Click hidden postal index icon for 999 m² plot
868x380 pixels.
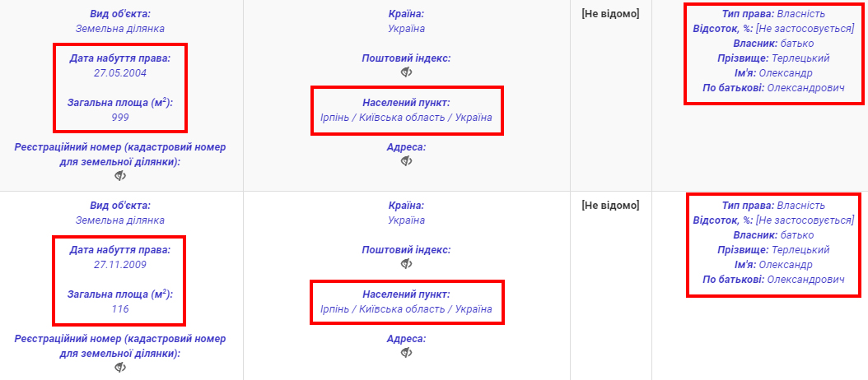406,72
